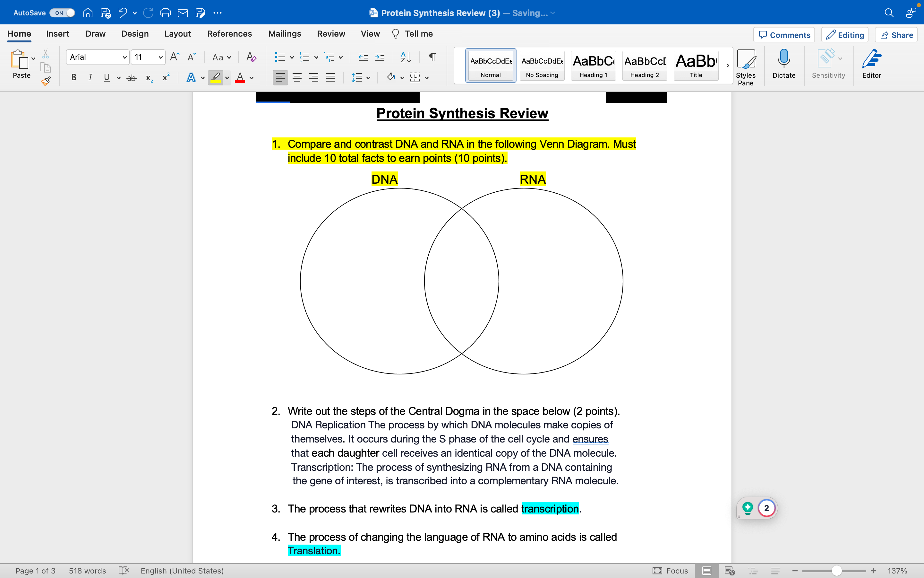
Task: Apply the Heading 1 style
Action: coord(593,66)
